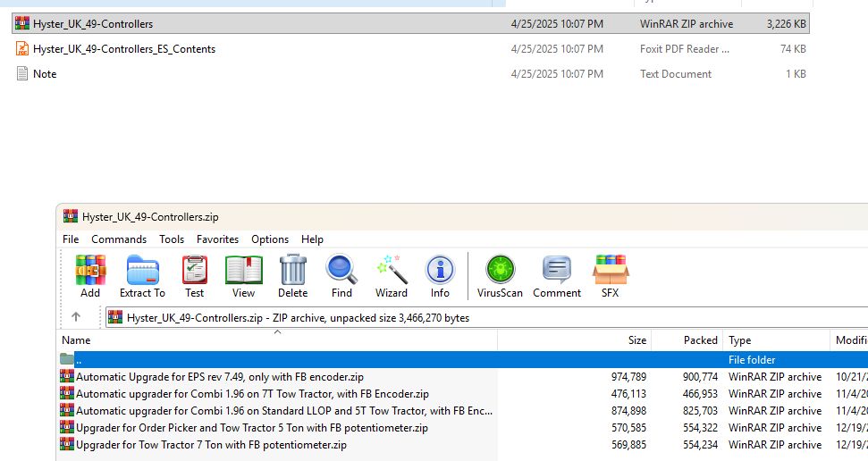Select Hyster_UK_49-Controllers file in Explorer
This screenshot has width=868, height=461.
410,23
